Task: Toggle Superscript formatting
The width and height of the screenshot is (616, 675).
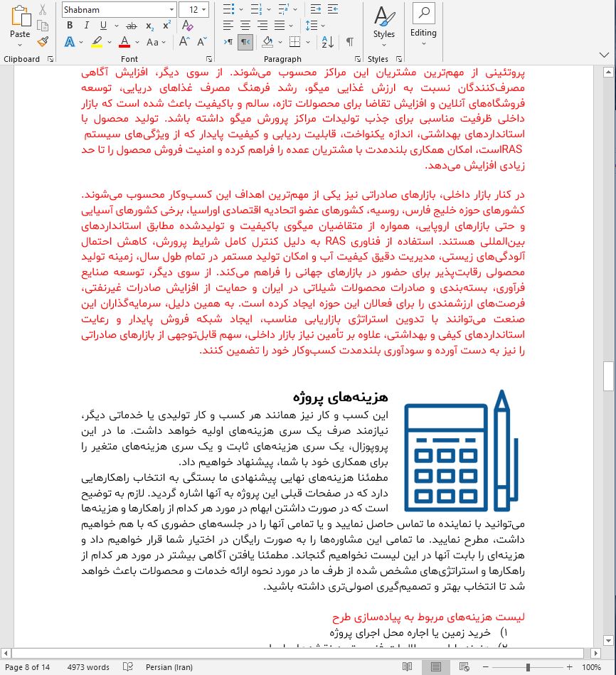Action: point(167,26)
